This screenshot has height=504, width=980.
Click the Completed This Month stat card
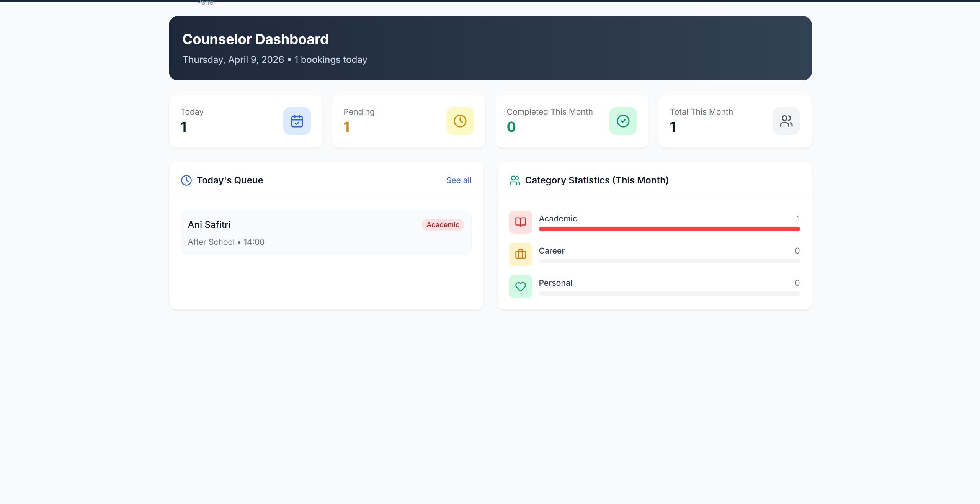(x=571, y=121)
